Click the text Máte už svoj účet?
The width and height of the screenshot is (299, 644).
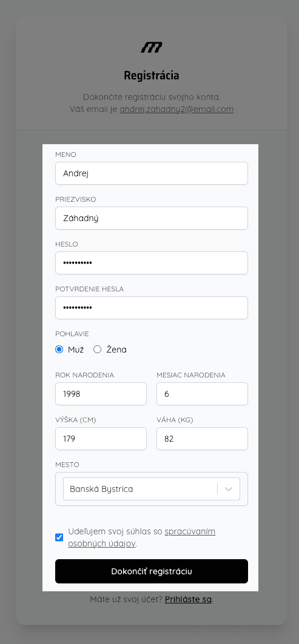pyautogui.click(x=126, y=599)
